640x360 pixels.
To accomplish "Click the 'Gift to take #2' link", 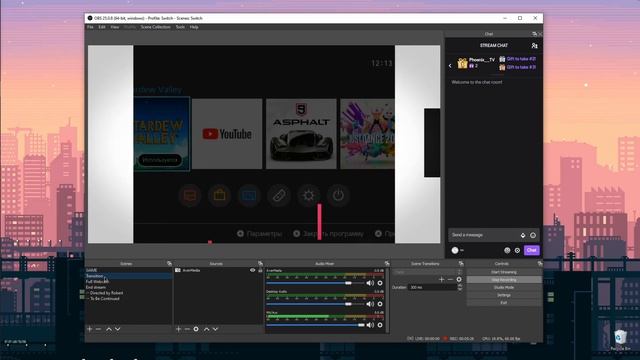I will click(x=521, y=59).
